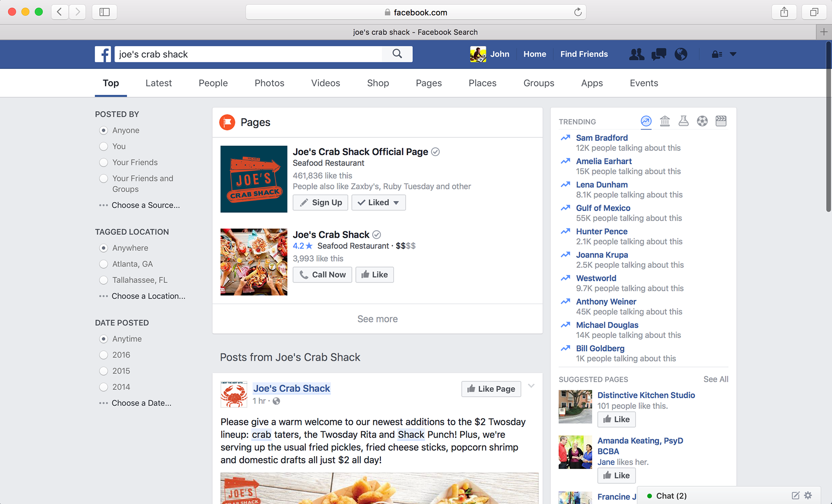Expand Choose a Source option
The image size is (832, 504).
(x=140, y=205)
